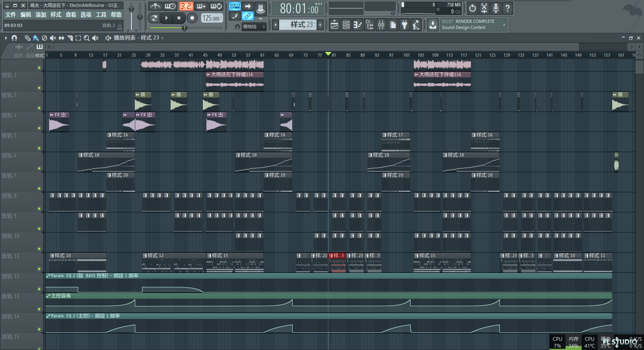
Task: Mute 音轨 11 with its green LED
Action: point(39,269)
